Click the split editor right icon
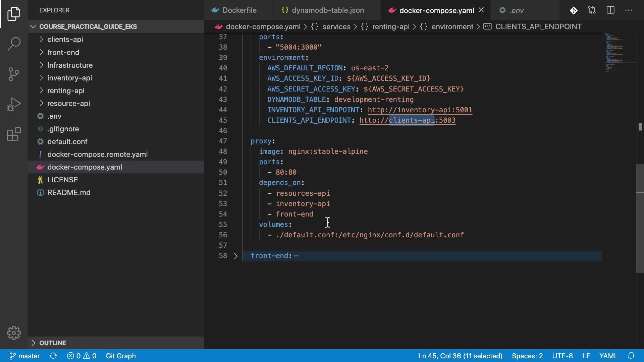Screen dimensions: 644x362 point(610,10)
